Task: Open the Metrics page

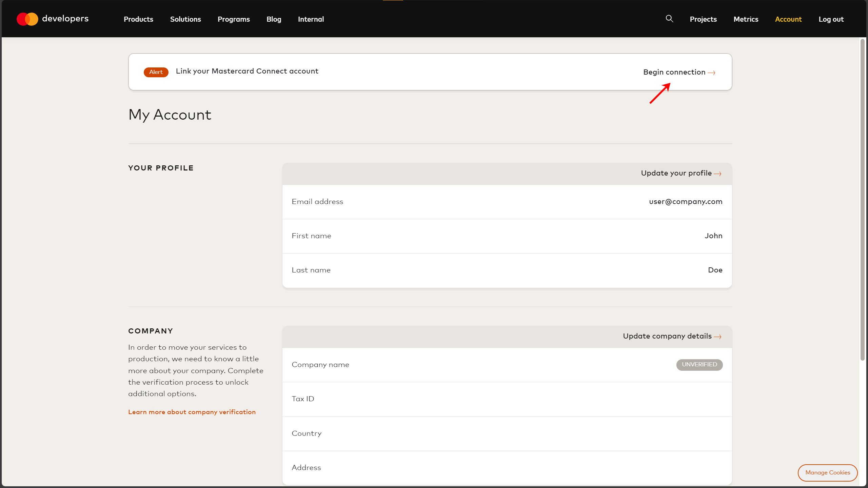Action: click(746, 19)
